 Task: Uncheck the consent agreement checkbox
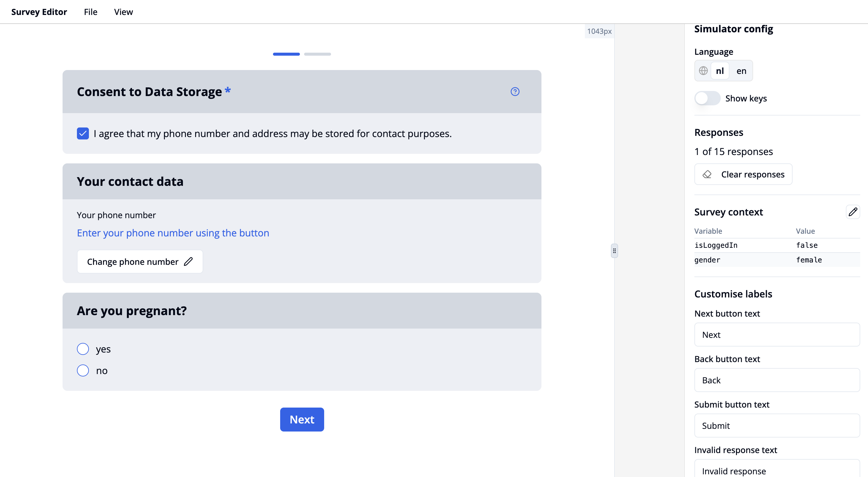pyautogui.click(x=83, y=133)
